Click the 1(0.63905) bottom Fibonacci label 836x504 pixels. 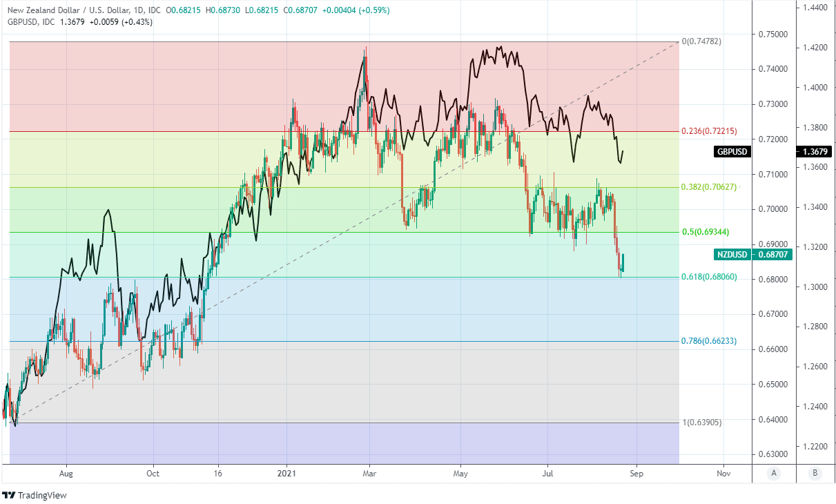coord(701,421)
